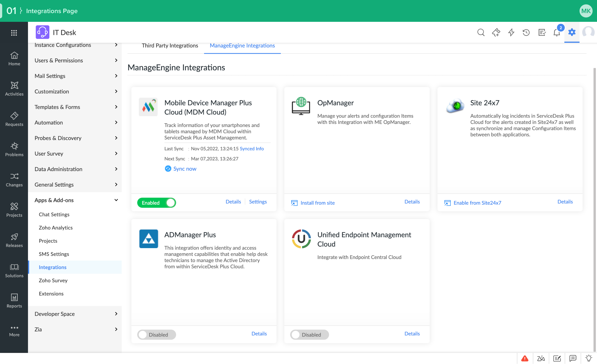This screenshot has width=597, height=364.
Task: Open Releases module in sidebar
Action: coord(14,240)
